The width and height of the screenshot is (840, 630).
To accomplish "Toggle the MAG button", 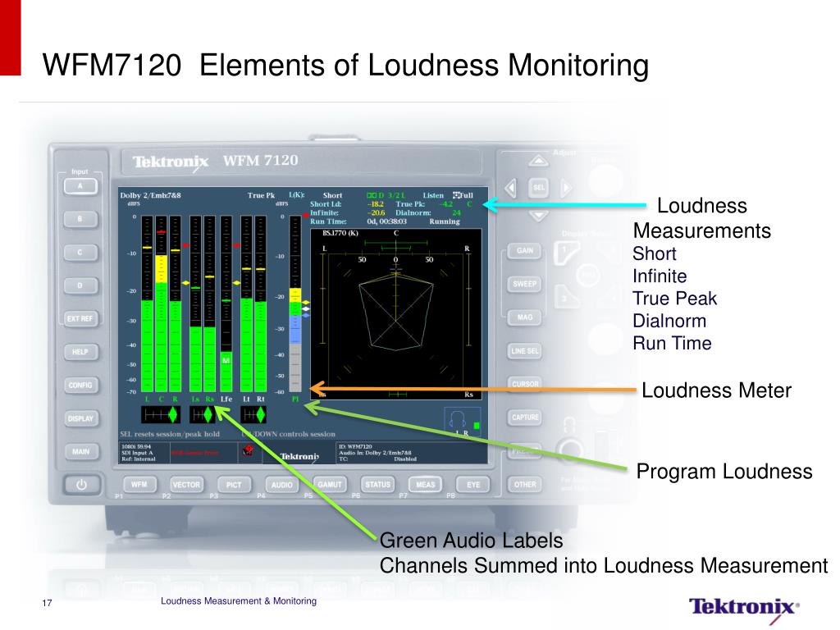I will tap(524, 317).
